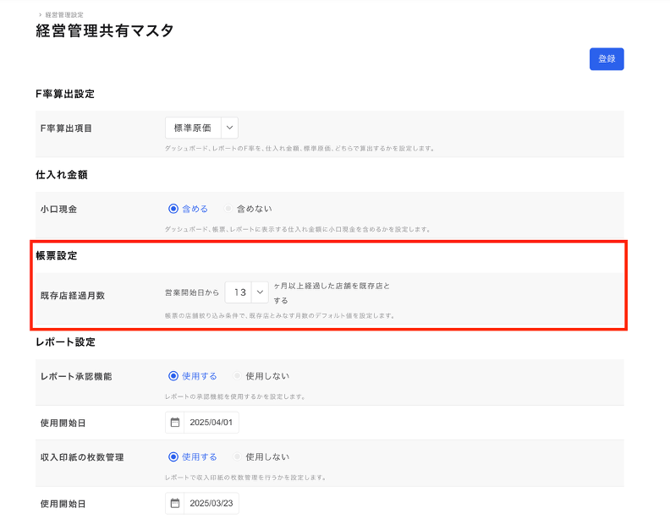Expand the F率算出項目 dropdown arrow
Image resolution: width=670 pixels, height=519 pixels.
point(229,128)
